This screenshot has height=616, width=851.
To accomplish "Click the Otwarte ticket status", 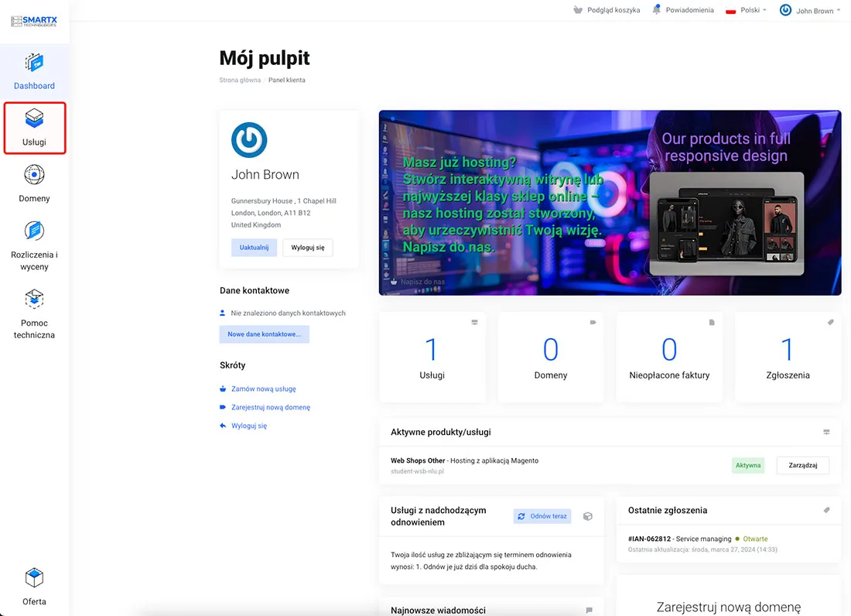I will tap(756, 539).
